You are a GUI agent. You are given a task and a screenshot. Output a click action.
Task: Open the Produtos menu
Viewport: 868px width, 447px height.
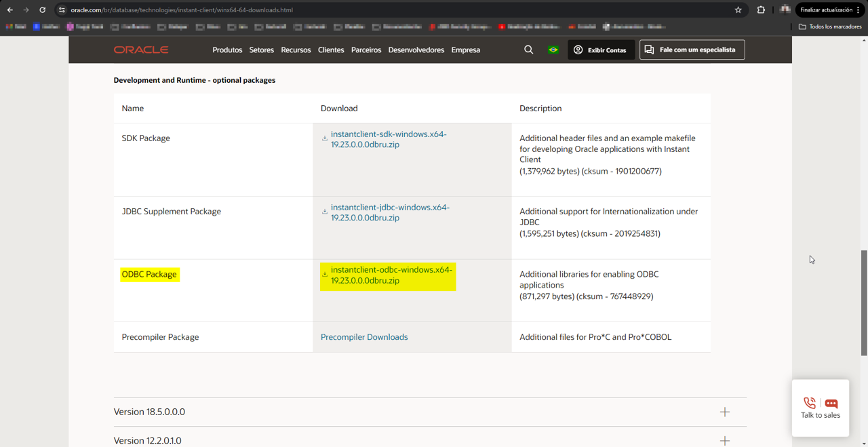coord(227,50)
